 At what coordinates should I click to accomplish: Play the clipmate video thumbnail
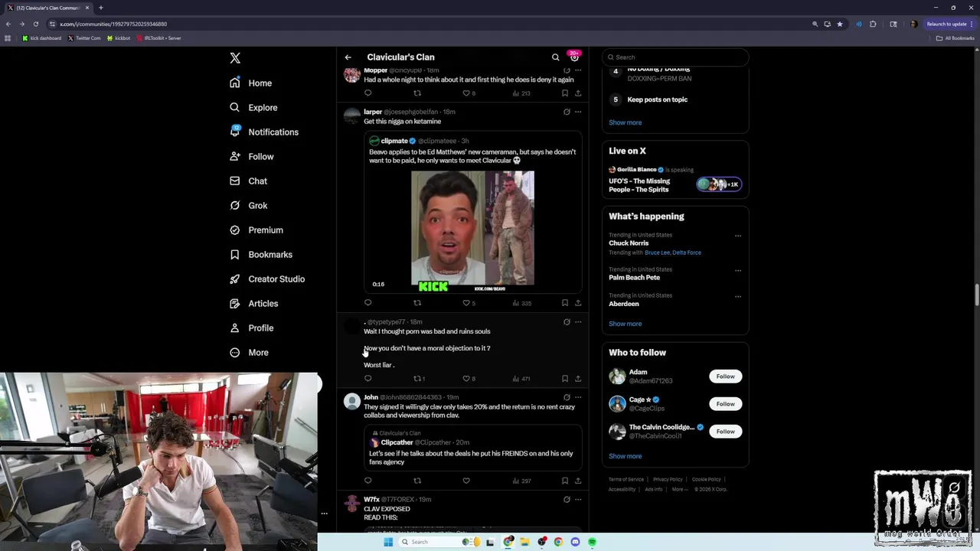pos(472,230)
